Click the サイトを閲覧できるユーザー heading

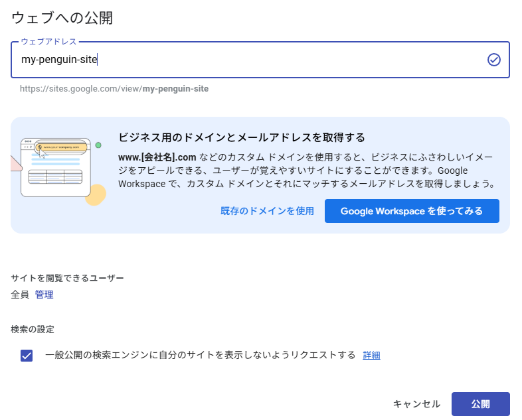(67, 278)
